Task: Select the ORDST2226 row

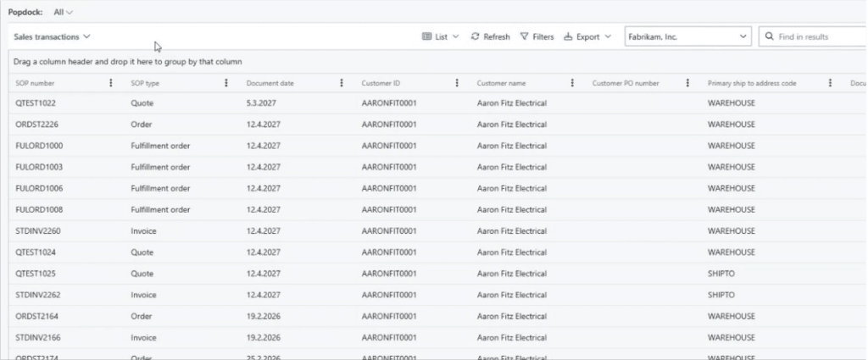Action: tap(437, 125)
